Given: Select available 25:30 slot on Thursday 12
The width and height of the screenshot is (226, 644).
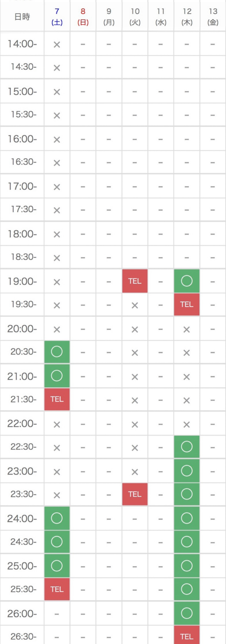Looking at the screenshot, I should (x=187, y=589).
